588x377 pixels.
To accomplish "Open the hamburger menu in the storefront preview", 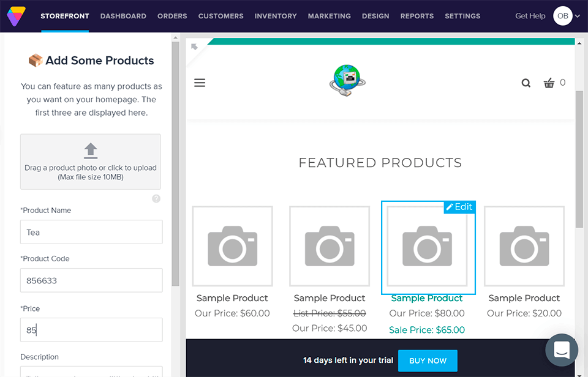I will (200, 83).
